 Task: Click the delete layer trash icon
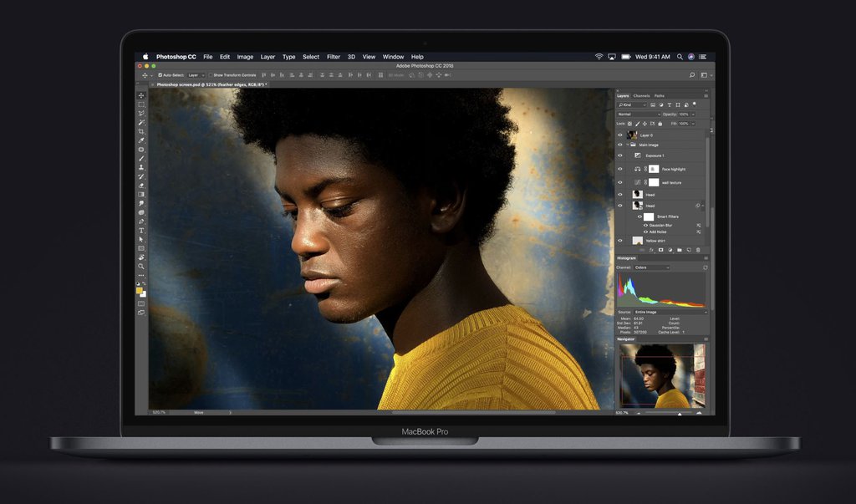tap(698, 250)
